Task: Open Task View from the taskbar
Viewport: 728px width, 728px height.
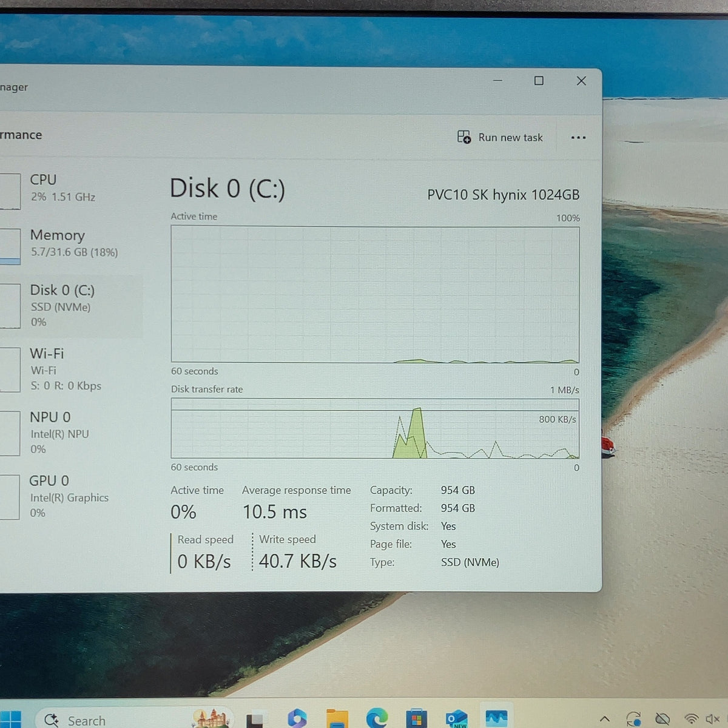Action: pos(255,720)
